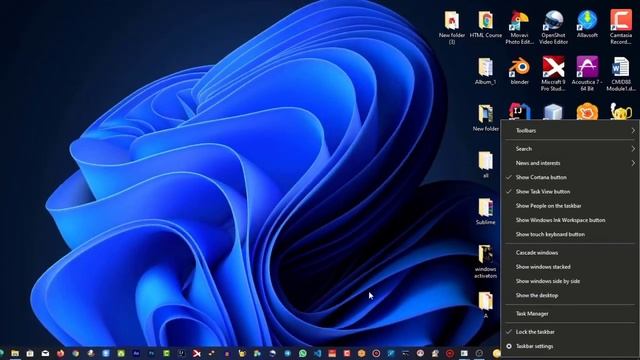The width and height of the screenshot is (640, 360).
Task: Select the Mixcraft 9 Pro Studio desktop shortcut
Action: [x=553, y=74]
